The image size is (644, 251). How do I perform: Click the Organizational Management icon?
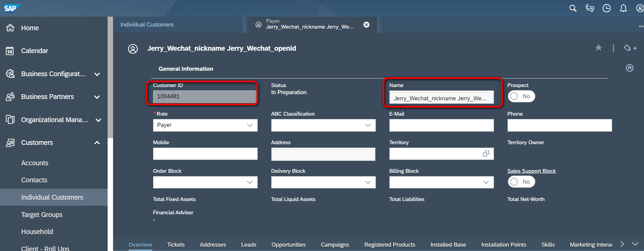click(10, 119)
